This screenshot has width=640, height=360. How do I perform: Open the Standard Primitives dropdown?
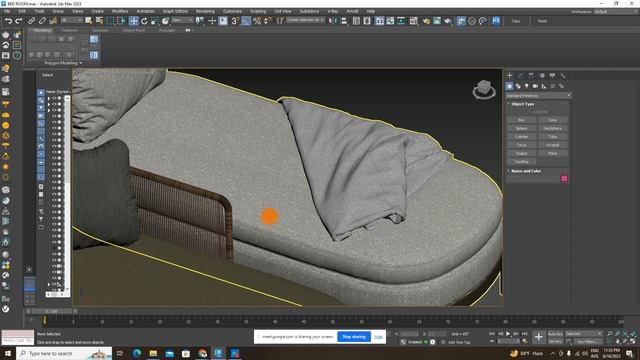pos(538,96)
